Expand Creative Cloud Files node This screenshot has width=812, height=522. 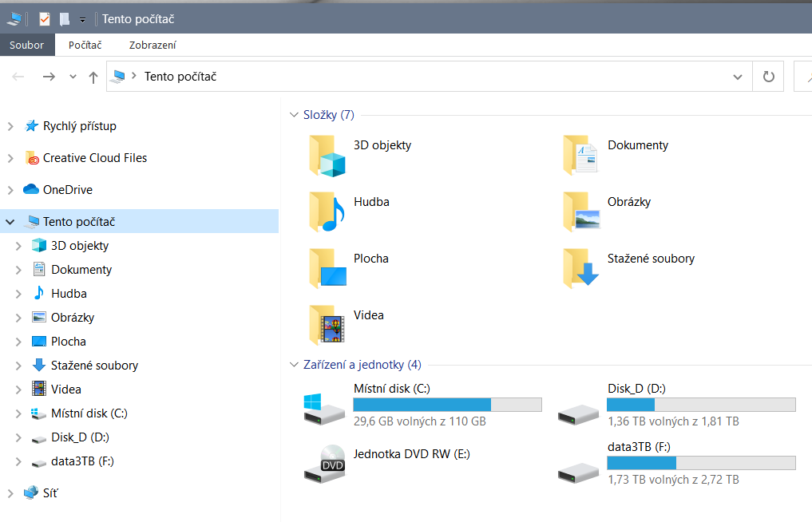pos(10,159)
